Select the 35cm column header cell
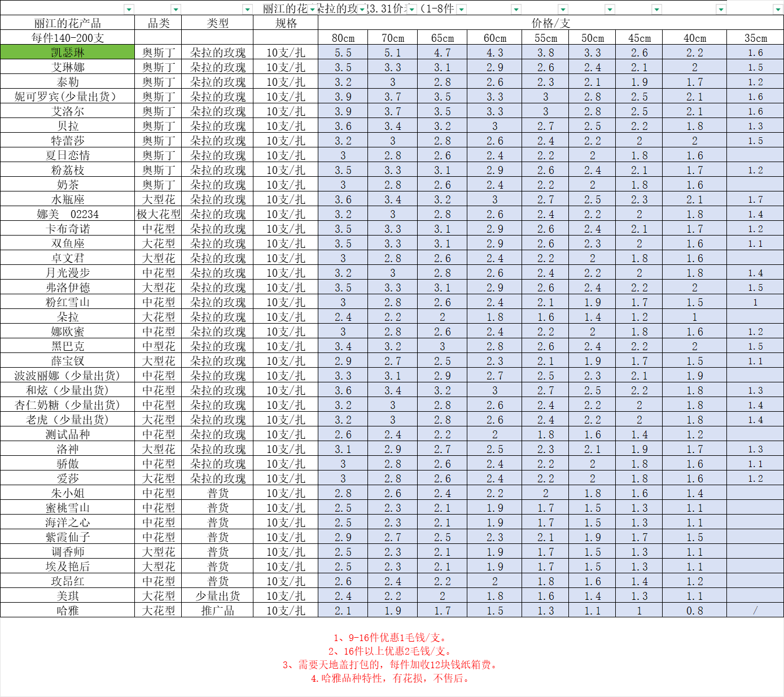 [755, 38]
